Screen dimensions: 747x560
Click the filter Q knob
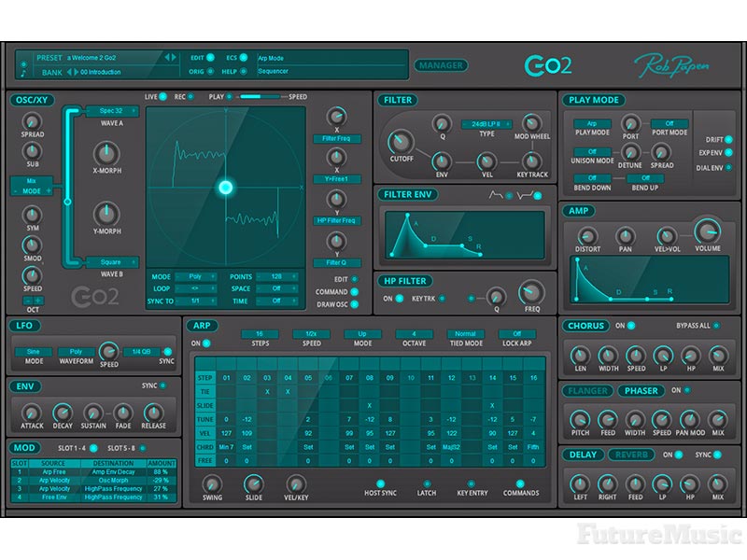click(x=442, y=123)
